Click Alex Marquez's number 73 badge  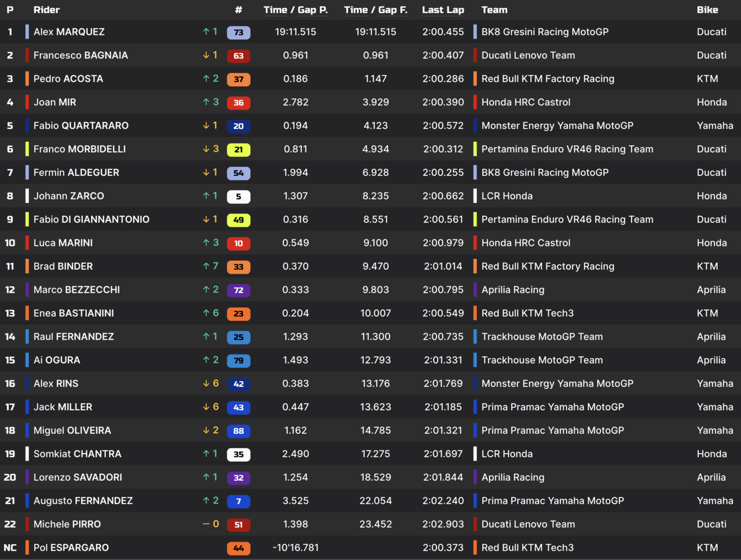click(239, 32)
